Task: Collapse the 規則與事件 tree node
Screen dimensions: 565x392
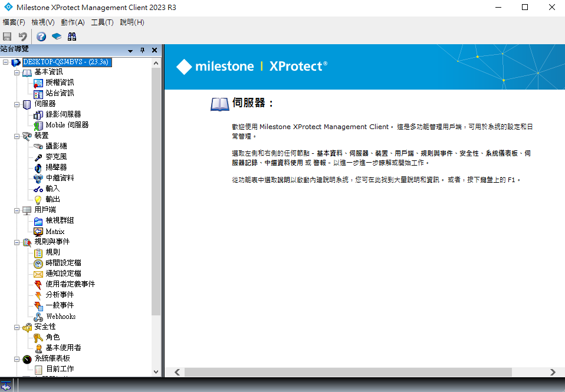Action: click(17, 242)
